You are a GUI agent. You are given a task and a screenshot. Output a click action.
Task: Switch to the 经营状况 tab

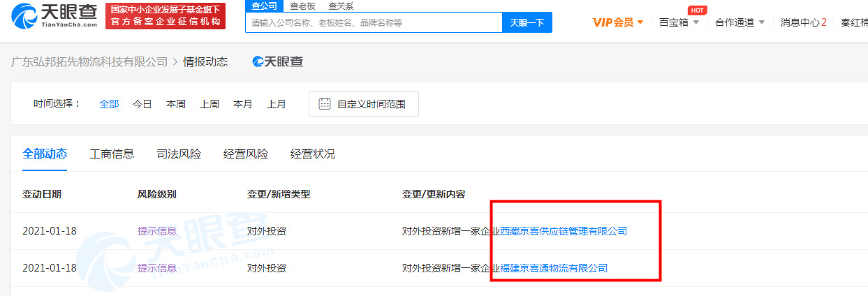(313, 154)
